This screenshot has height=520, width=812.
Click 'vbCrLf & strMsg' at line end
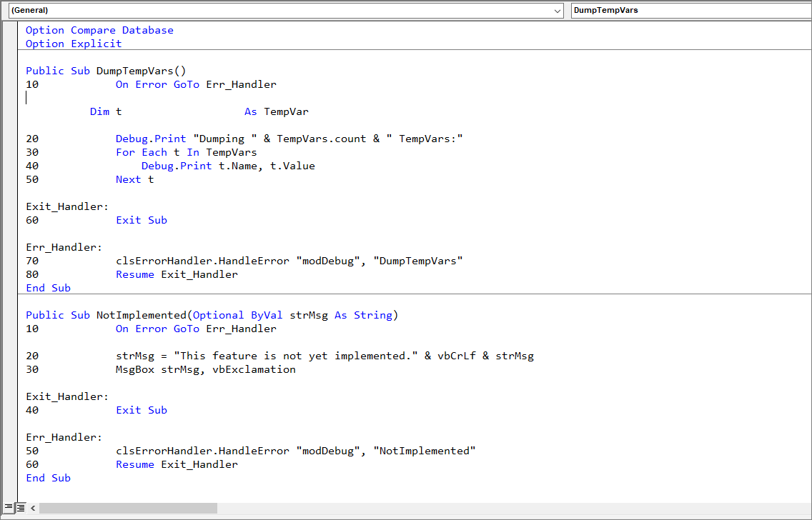pos(486,356)
